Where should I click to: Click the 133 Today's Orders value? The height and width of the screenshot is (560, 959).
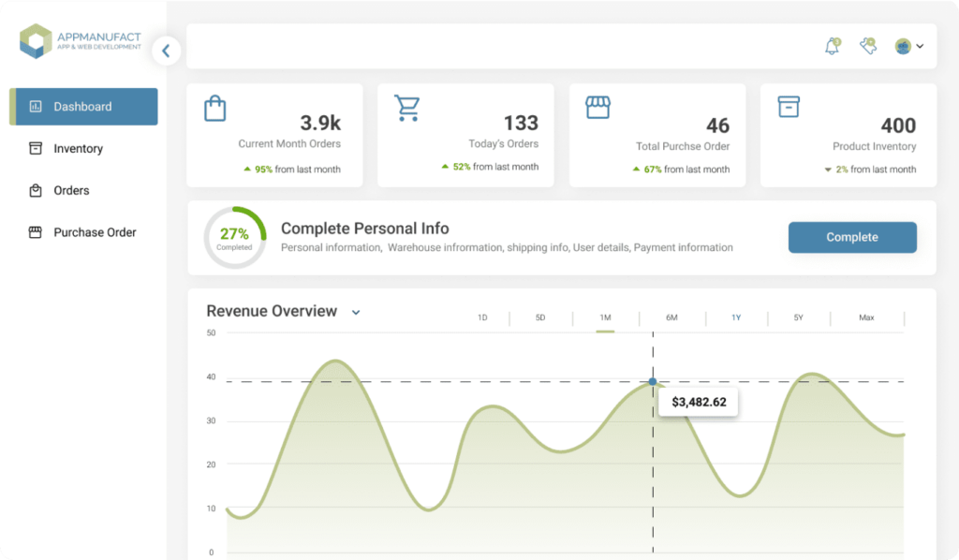click(x=521, y=123)
